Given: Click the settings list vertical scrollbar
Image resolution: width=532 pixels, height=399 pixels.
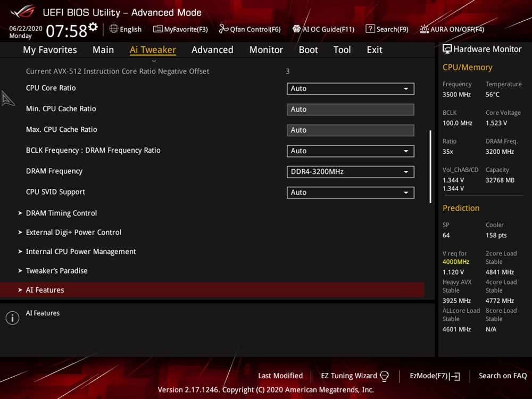Looking at the screenshot, I should [430, 167].
